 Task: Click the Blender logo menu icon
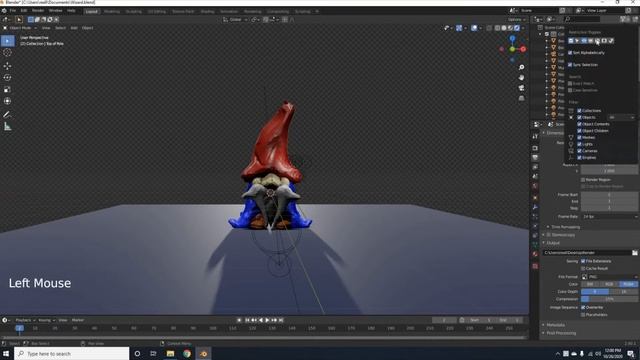[x=4, y=11]
